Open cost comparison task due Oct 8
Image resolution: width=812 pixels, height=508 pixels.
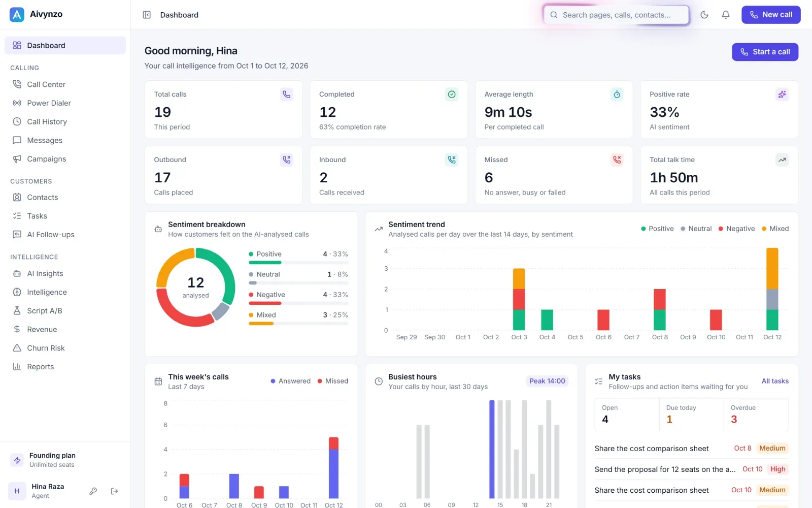click(x=691, y=449)
